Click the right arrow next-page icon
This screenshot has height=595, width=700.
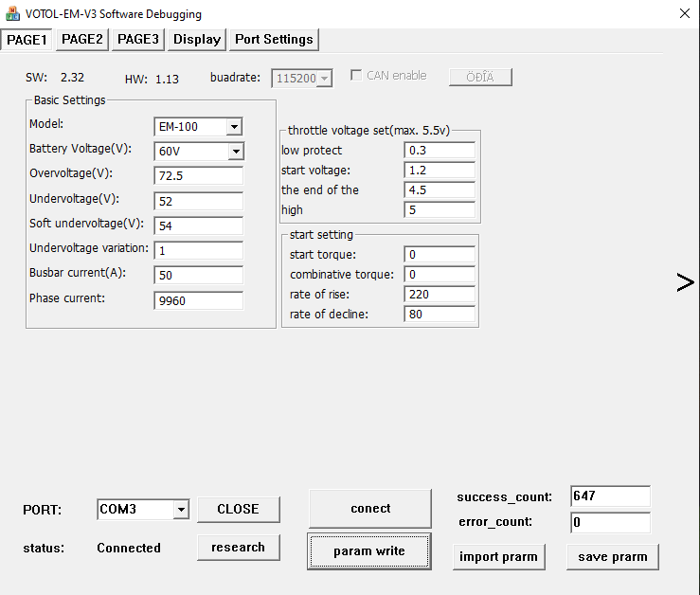click(x=686, y=281)
